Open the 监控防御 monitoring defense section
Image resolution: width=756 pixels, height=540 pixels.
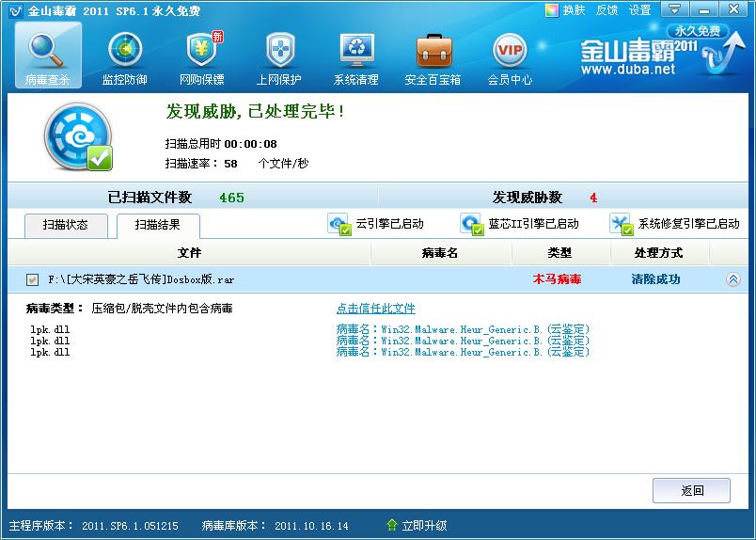click(x=124, y=56)
